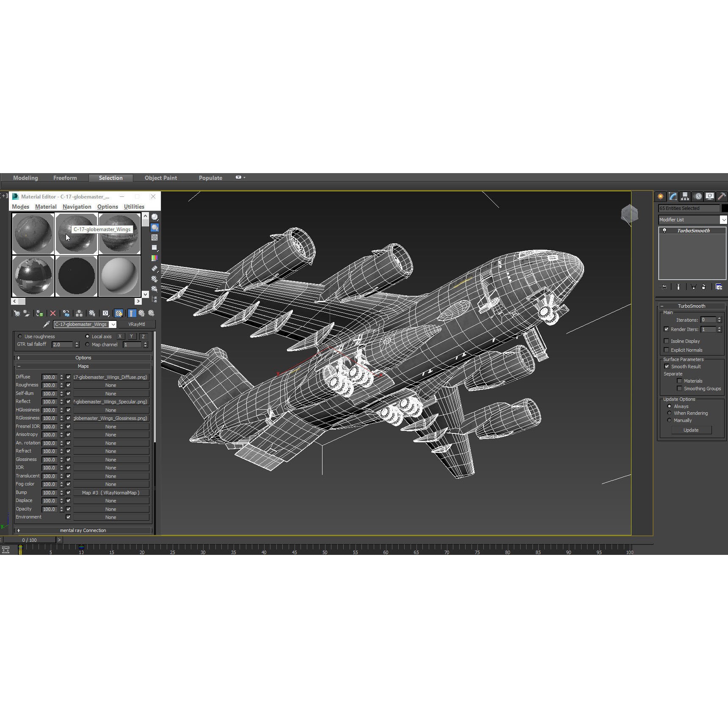Open the Navigation menu in Material Editor
Image resolution: width=728 pixels, height=728 pixels.
[77, 207]
